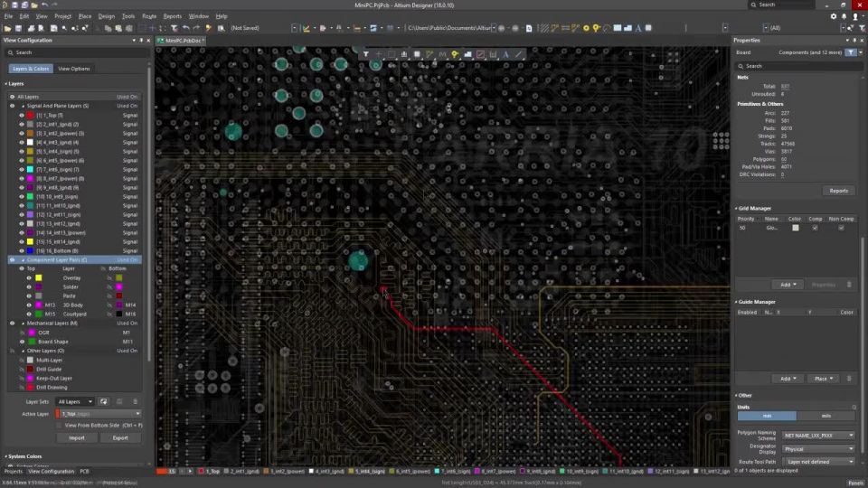Click the Export button
This screenshot has width=868, height=488.
click(120, 438)
